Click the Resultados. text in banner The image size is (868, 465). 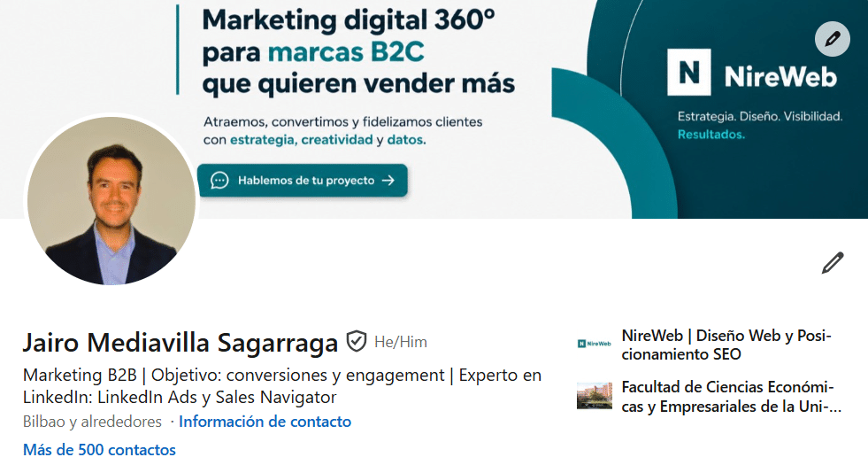tap(711, 135)
